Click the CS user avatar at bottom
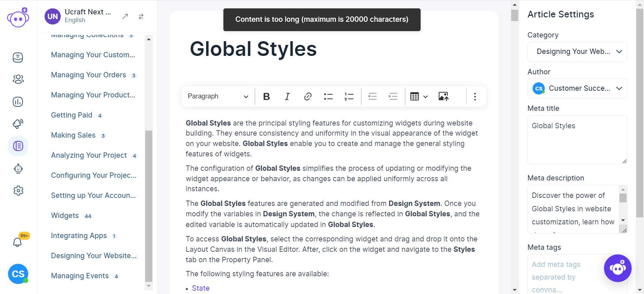This screenshot has width=644, height=294. (x=18, y=274)
